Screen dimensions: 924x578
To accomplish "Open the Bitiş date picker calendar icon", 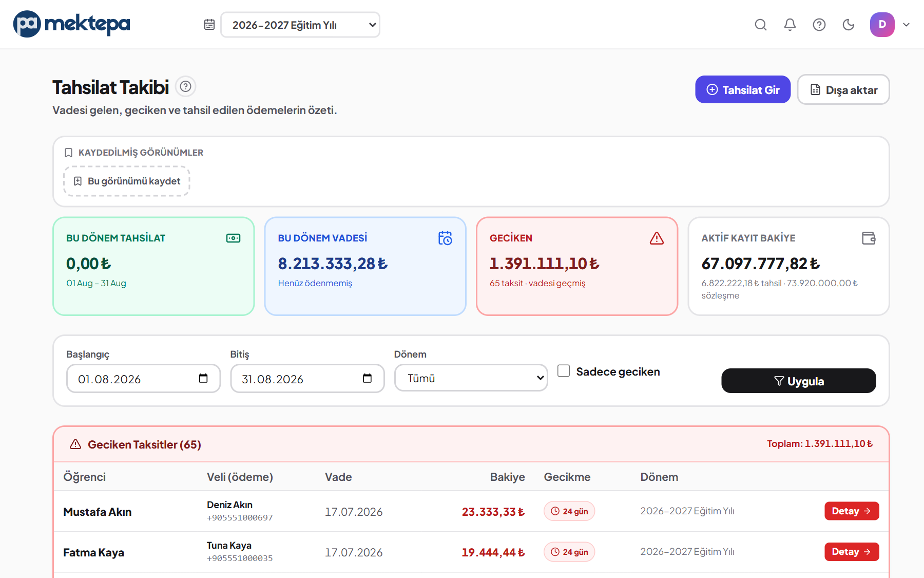I will [367, 378].
